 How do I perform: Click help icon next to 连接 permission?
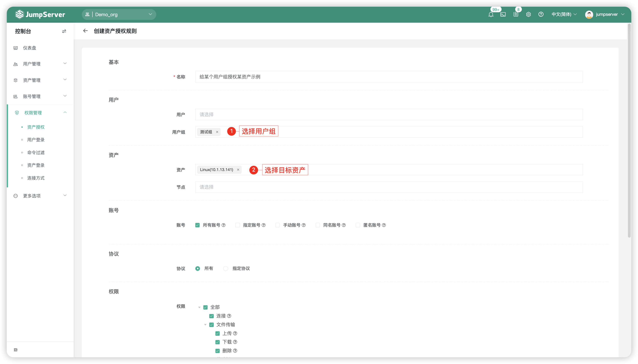point(229,316)
